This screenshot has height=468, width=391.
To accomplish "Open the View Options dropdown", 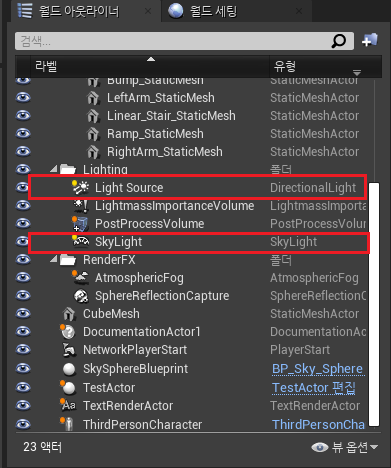I will 344,447.
